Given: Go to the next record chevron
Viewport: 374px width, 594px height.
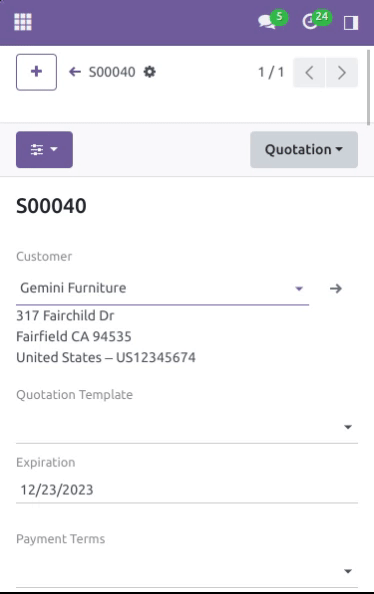Looking at the screenshot, I should [342, 72].
